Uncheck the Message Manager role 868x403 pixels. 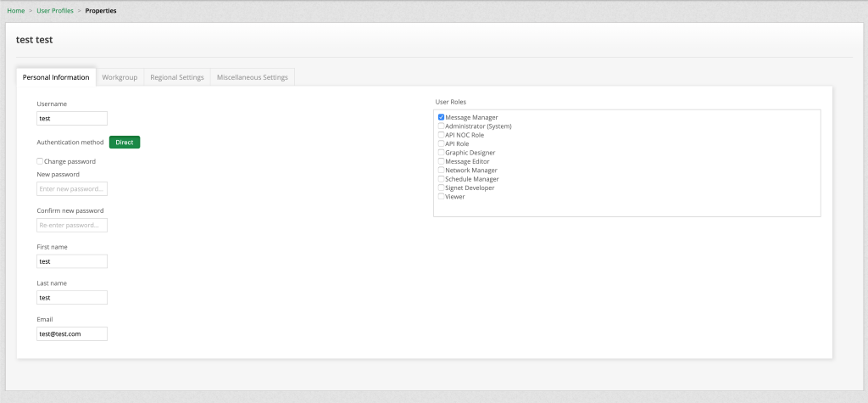click(441, 117)
